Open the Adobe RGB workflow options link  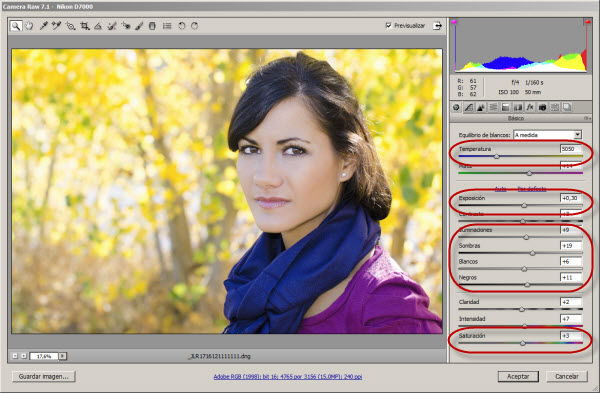click(x=288, y=377)
